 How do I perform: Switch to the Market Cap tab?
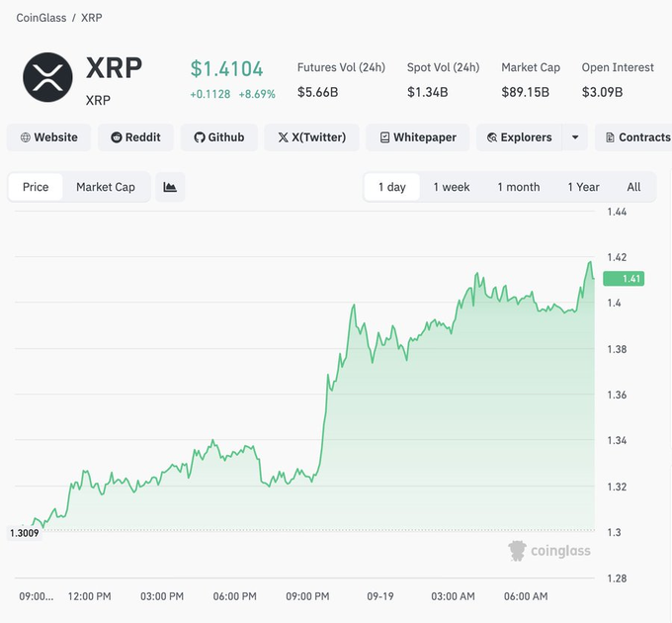[106, 187]
